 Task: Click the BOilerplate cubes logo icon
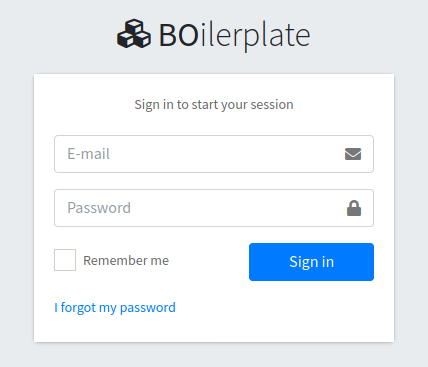134,34
